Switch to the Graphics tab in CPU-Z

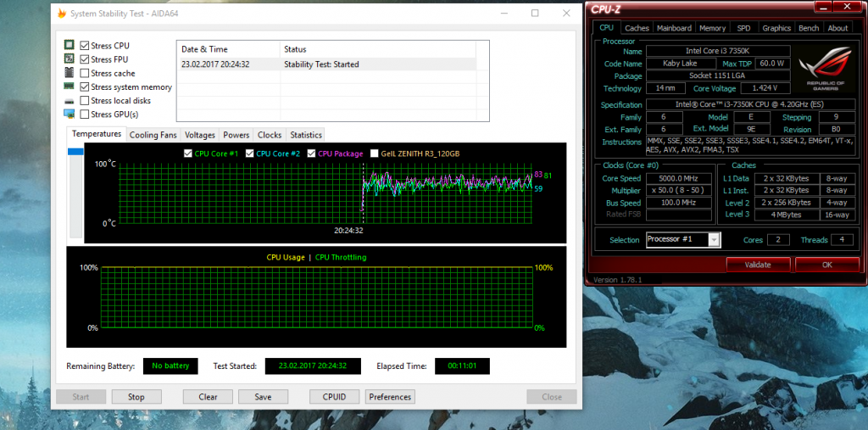pos(776,28)
